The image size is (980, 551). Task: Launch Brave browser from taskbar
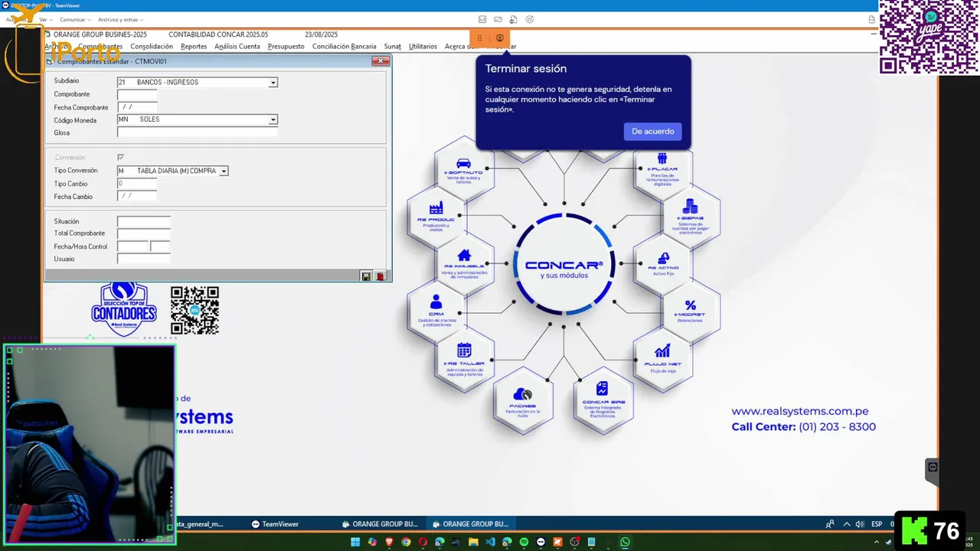click(x=389, y=542)
